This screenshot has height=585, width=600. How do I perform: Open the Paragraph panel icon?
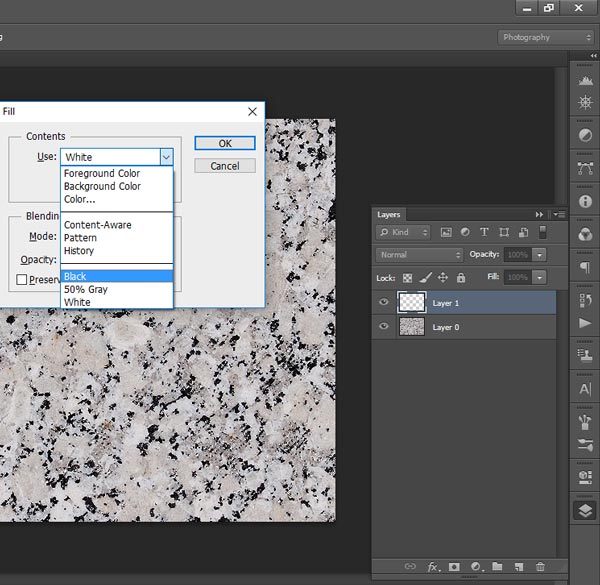pyautogui.click(x=584, y=268)
